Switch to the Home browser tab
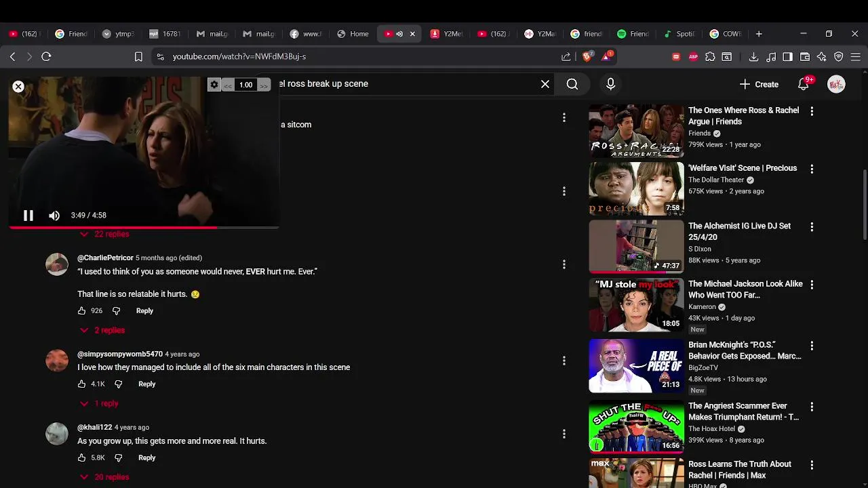 353,34
